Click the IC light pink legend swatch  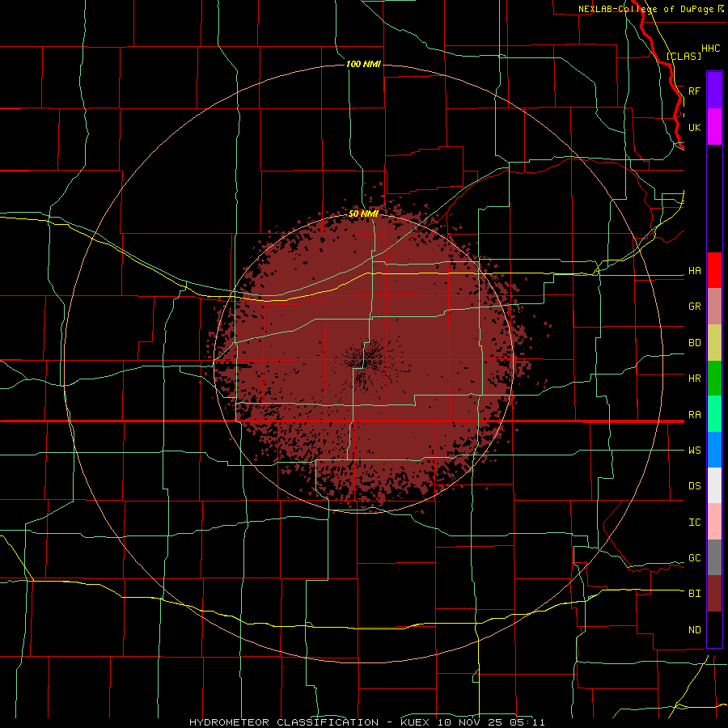point(714,522)
